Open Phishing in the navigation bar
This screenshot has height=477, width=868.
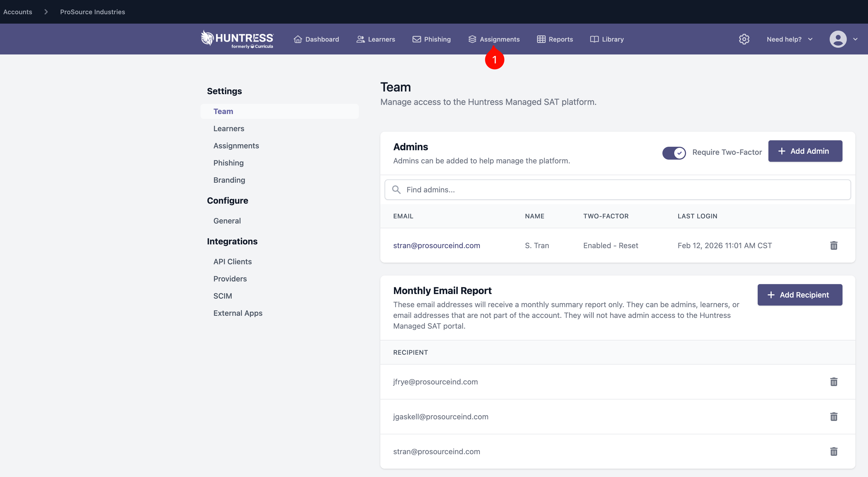click(432, 39)
